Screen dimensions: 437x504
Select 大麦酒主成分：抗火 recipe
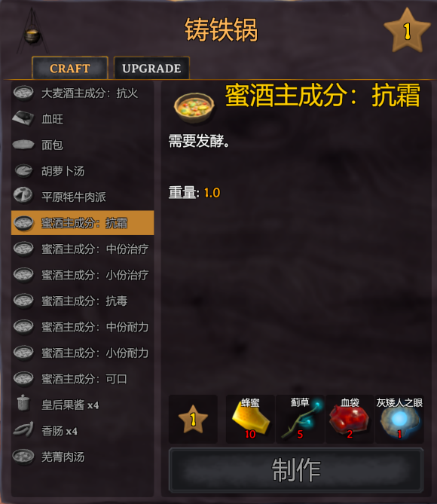click(x=82, y=93)
